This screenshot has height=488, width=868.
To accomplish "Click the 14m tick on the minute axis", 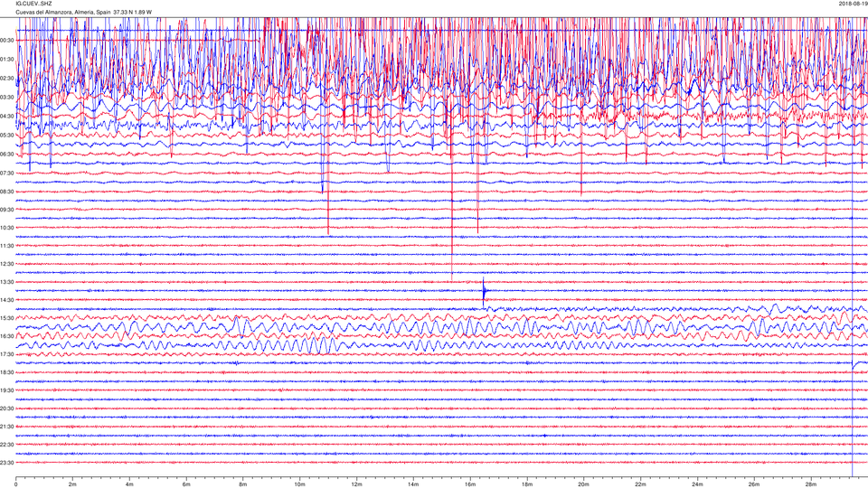I will click(413, 484).
